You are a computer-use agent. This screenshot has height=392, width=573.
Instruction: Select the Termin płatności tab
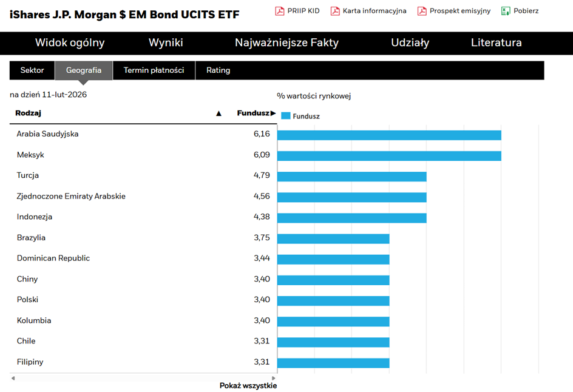click(154, 70)
